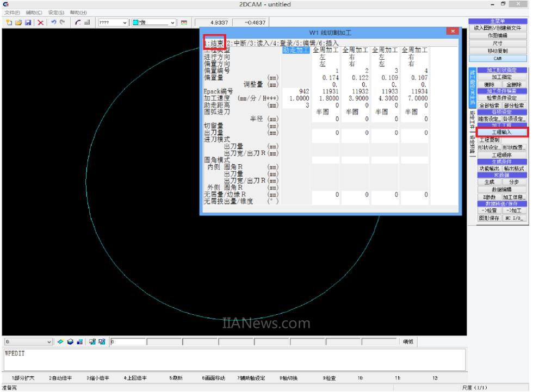Open the bottom-left '0:' dropdown

click(49, 341)
